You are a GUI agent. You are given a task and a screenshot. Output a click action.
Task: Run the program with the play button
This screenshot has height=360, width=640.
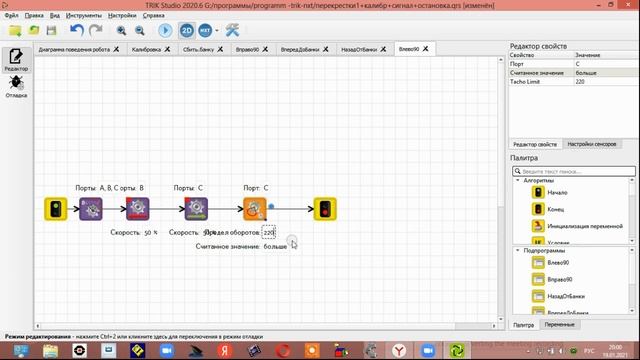[x=165, y=31]
